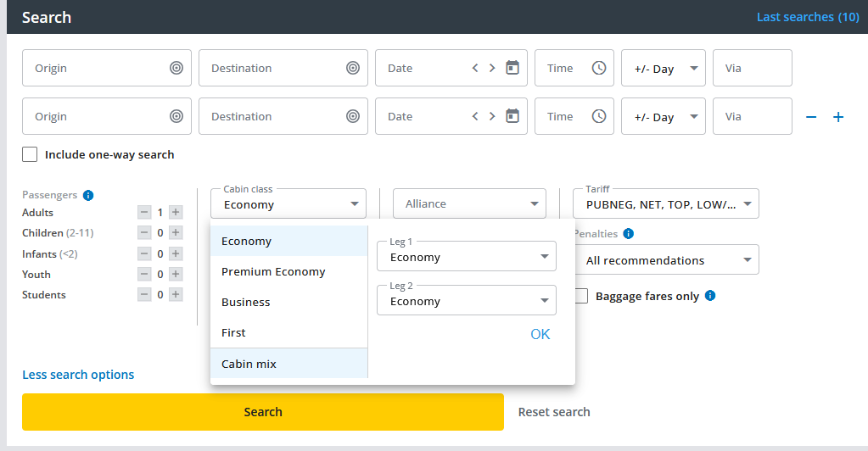868x451 pixels.
Task: Select Premium Economy cabin class
Action: pyautogui.click(x=273, y=271)
